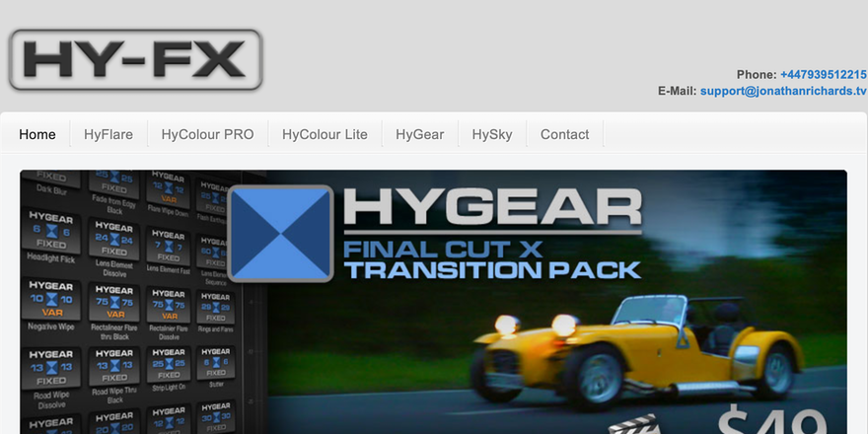Email support@jonathanrichards.tv link
Image resolution: width=868 pixels, height=434 pixels.
(x=783, y=91)
